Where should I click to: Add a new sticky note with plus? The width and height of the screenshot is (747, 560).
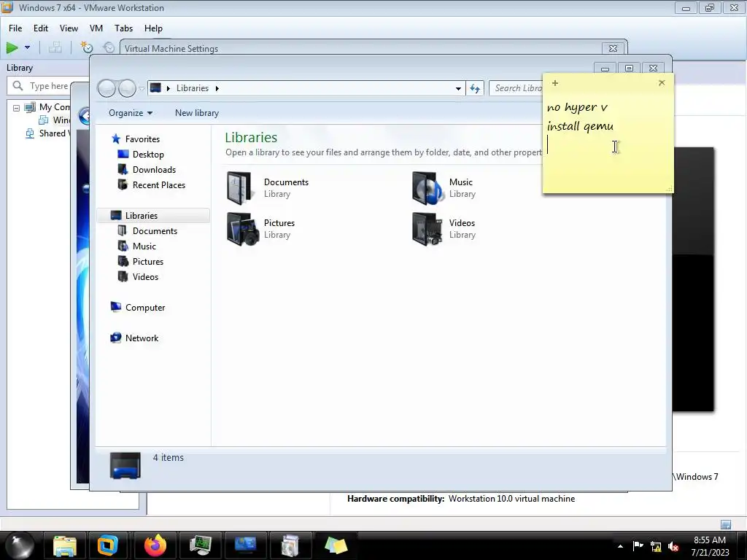555,83
